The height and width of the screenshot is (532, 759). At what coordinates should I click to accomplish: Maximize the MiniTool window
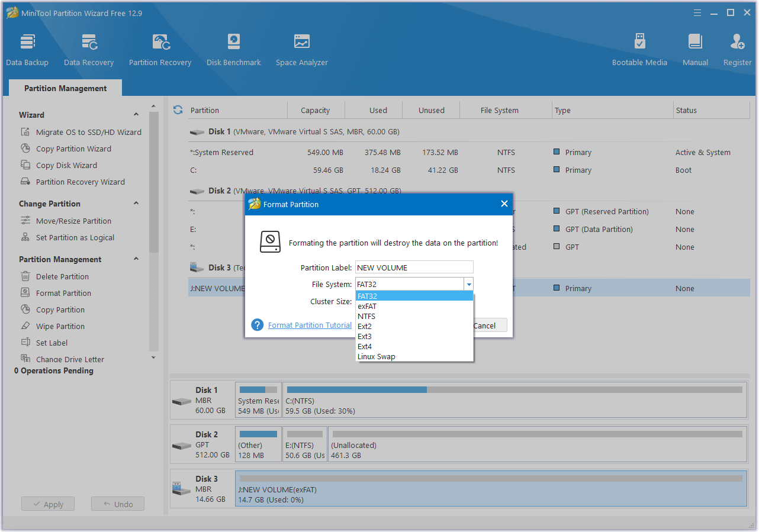coord(731,12)
